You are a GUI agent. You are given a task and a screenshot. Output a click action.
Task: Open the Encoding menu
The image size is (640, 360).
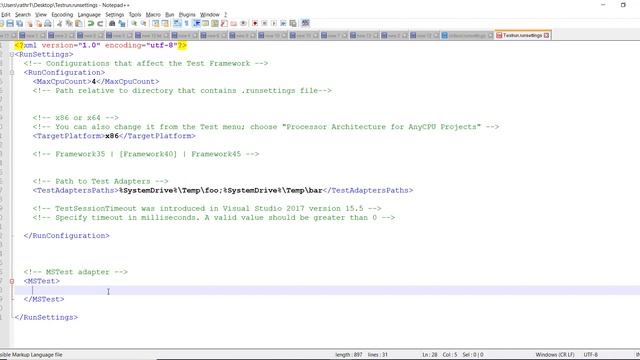pyautogui.click(x=62, y=15)
